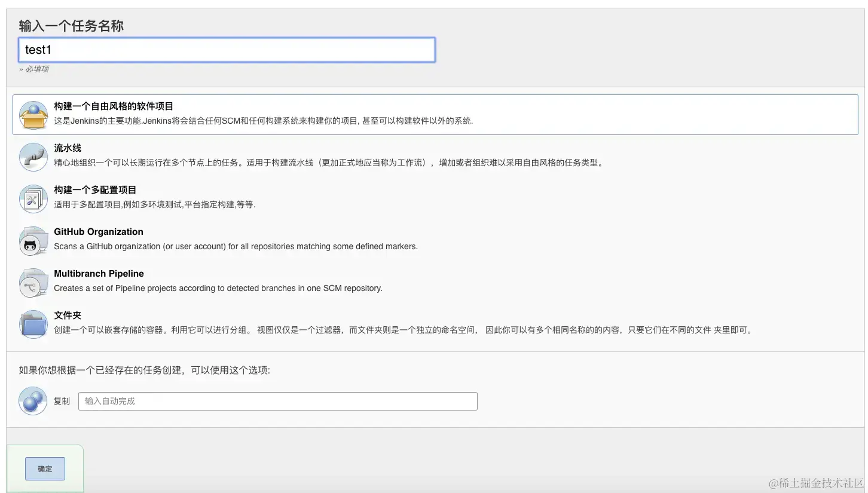Click text 如果你想根据一个已经存在的任务创建
868x493 pixels.
point(144,370)
